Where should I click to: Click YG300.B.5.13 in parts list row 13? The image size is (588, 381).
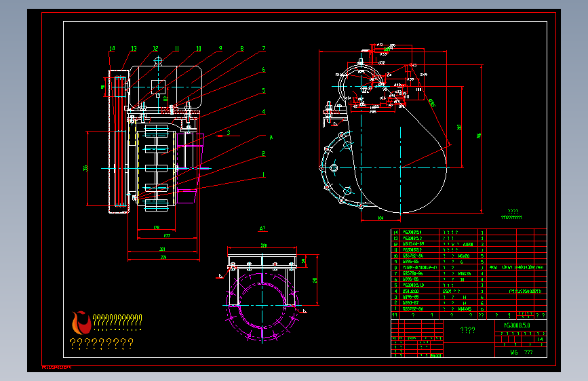[412, 238]
